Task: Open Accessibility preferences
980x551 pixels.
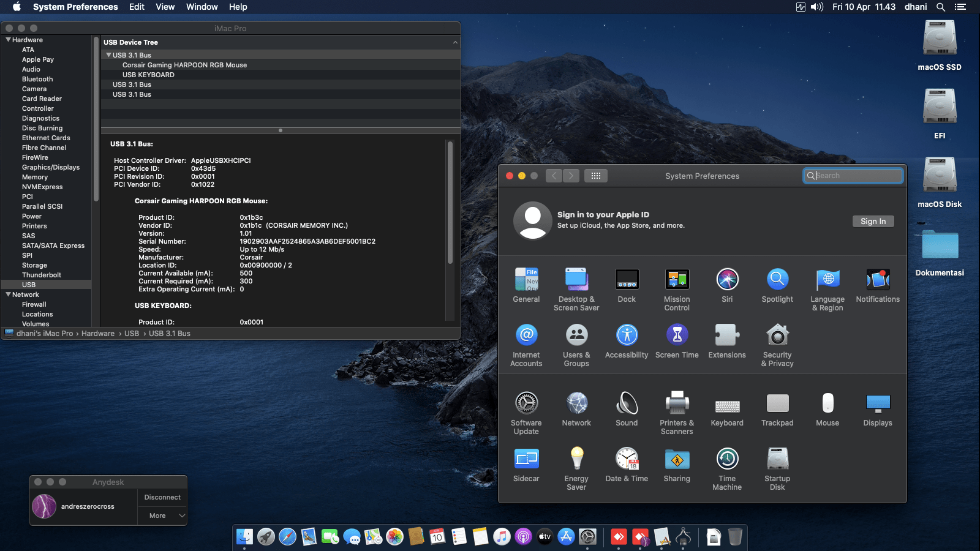Action: (x=627, y=341)
